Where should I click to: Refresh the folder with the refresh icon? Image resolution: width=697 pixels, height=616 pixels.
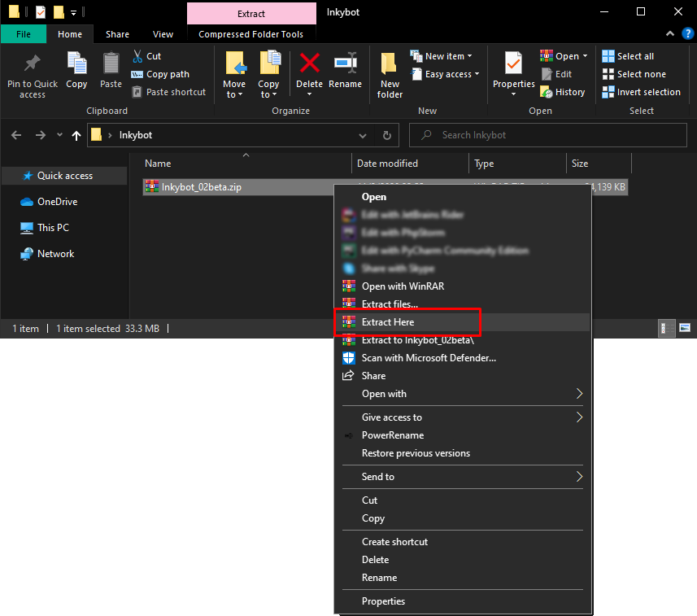click(386, 135)
